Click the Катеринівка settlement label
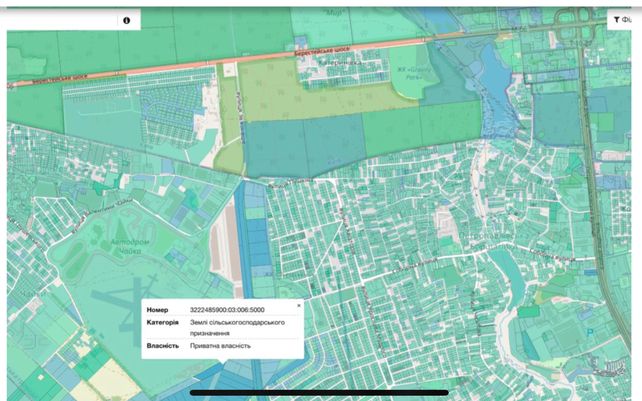This screenshot has width=642, height=401. pyautogui.click(x=340, y=63)
